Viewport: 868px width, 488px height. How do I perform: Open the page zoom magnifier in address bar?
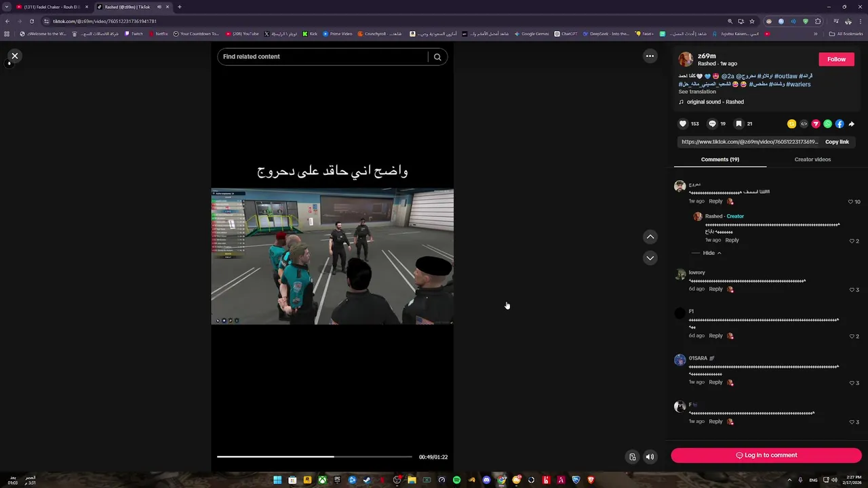(730, 21)
